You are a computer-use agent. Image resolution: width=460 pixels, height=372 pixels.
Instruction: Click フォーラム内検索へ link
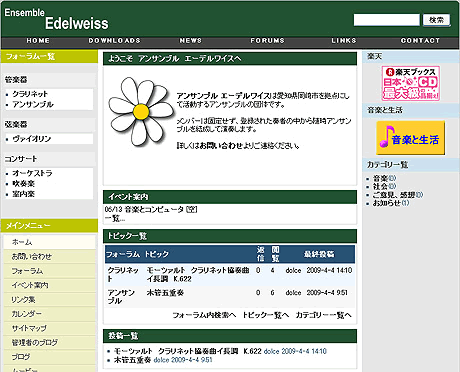pos(204,315)
